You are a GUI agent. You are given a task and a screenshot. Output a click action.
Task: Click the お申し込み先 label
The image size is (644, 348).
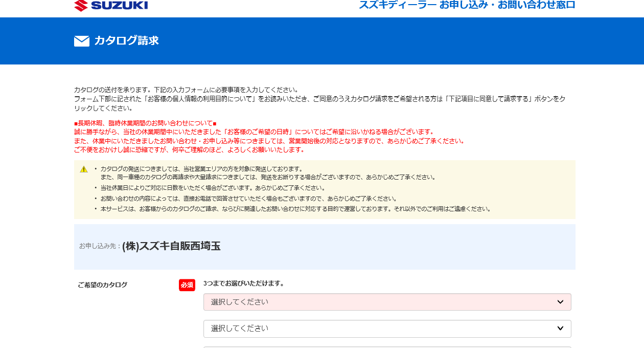pos(100,246)
